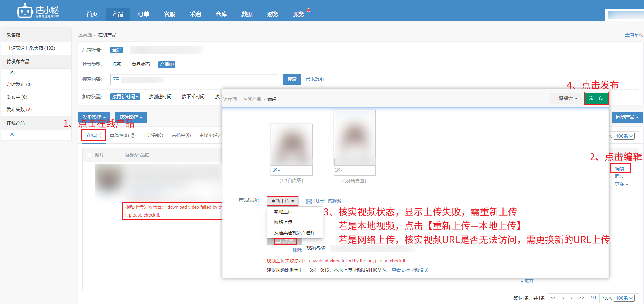Open the 首页 navigation menu
The width and height of the screenshot is (644, 304).
coord(92,14)
